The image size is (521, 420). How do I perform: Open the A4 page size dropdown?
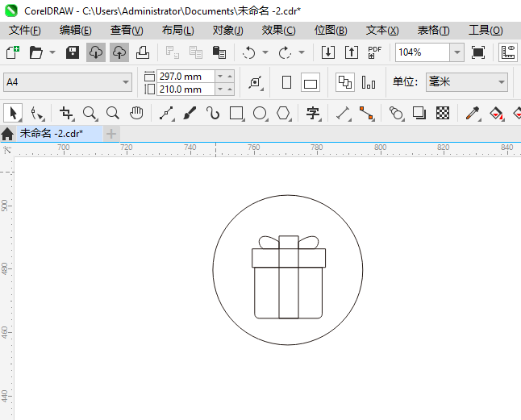coord(126,82)
